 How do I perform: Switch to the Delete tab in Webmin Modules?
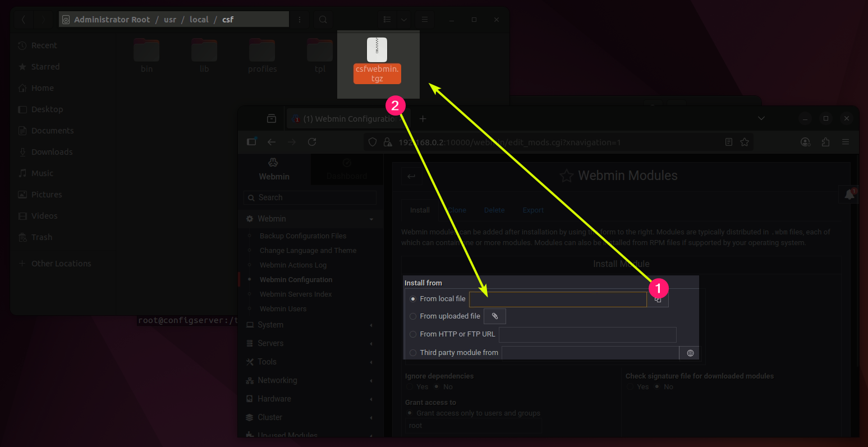pos(494,210)
